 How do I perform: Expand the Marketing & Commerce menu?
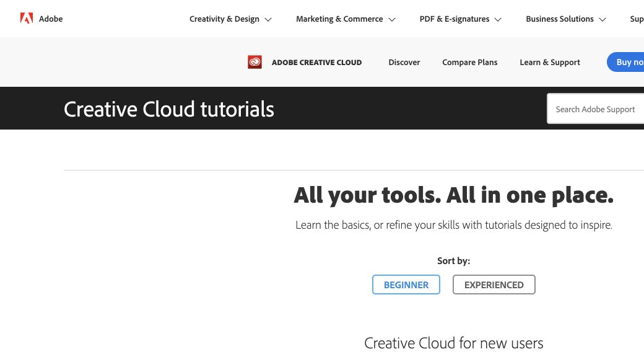click(346, 19)
